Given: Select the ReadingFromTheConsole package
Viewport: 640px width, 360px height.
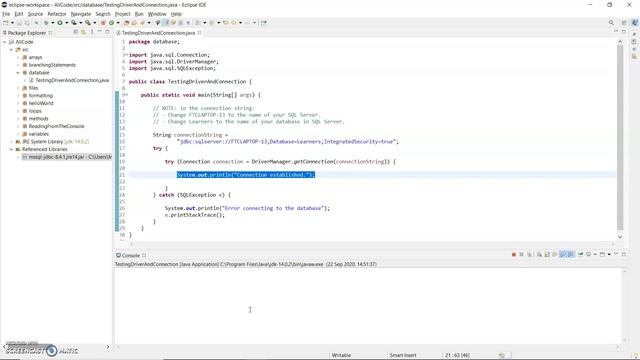Looking at the screenshot, I should (56, 127).
